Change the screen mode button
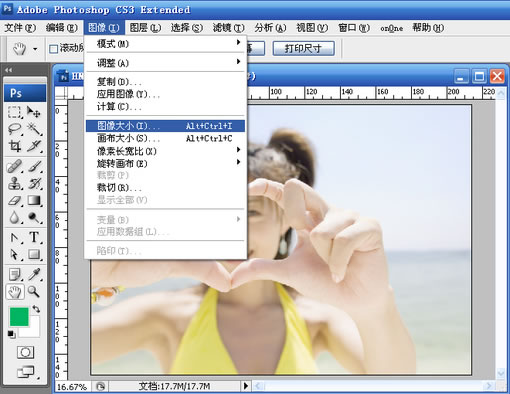Screen dimensions: 510x394 [26, 371]
